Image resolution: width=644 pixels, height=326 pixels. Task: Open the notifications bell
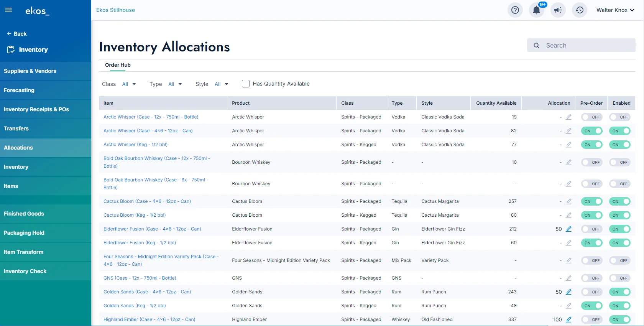537,10
